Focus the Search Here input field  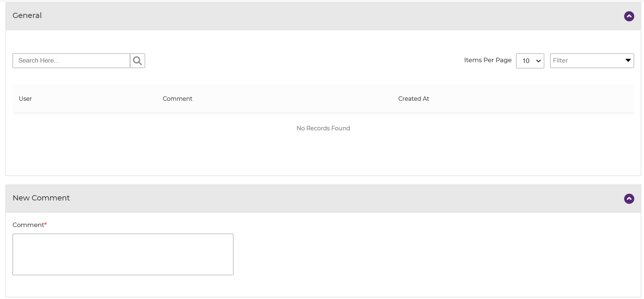(71, 61)
